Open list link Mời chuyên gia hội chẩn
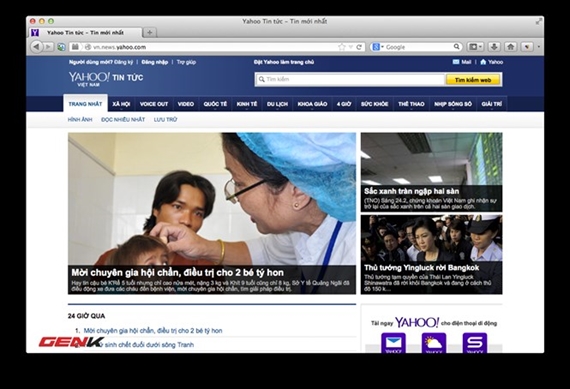This screenshot has height=389, width=570. point(153,330)
